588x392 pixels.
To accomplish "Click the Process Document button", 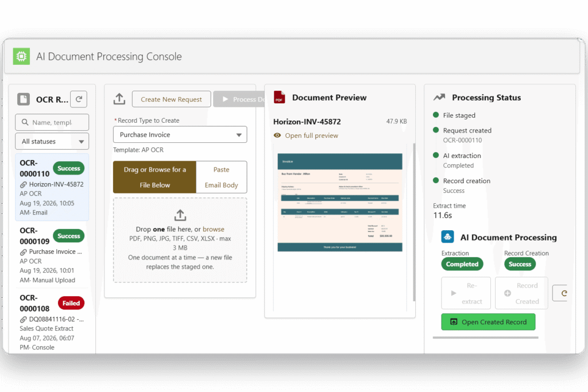I will pyautogui.click(x=239, y=99).
